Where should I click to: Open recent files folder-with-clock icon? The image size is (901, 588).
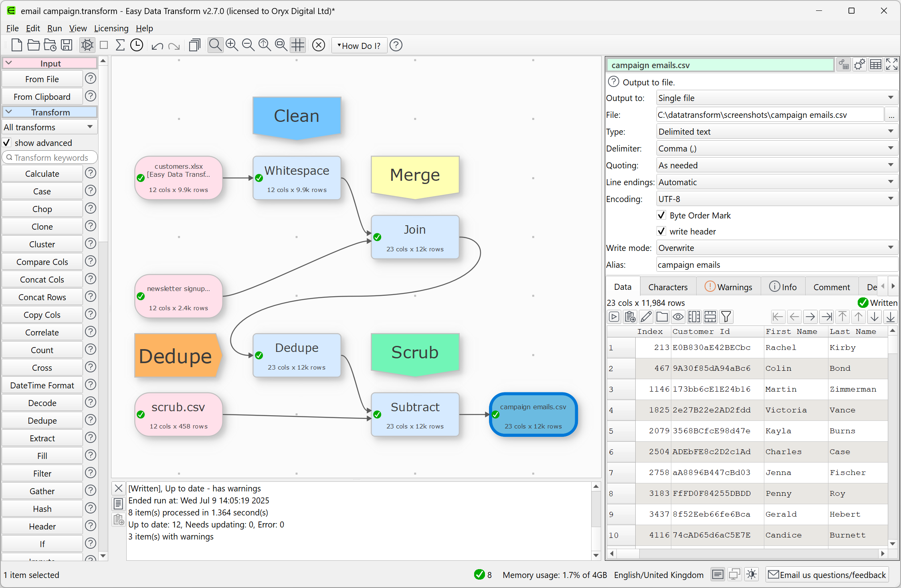click(x=50, y=45)
